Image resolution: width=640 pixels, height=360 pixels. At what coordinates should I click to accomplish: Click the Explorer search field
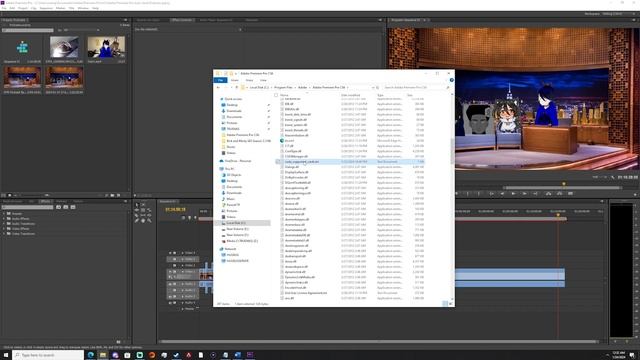tap(416, 87)
